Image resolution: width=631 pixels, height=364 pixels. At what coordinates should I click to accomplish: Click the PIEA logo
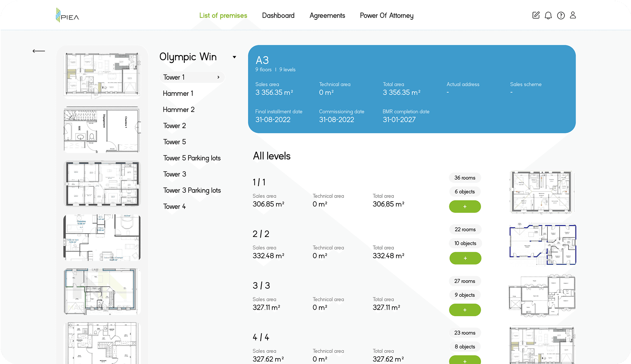[67, 15]
